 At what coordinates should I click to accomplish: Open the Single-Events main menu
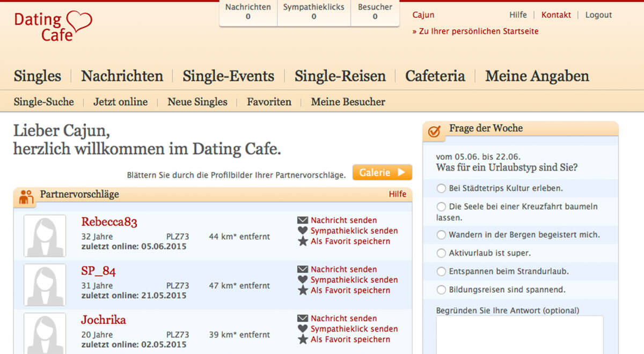[x=228, y=76]
